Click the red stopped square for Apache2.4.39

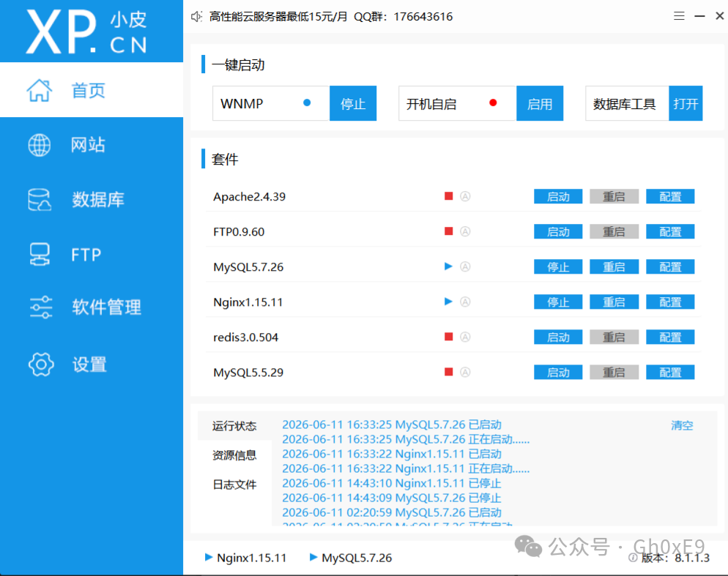pyautogui.click(x=448, y=196)
